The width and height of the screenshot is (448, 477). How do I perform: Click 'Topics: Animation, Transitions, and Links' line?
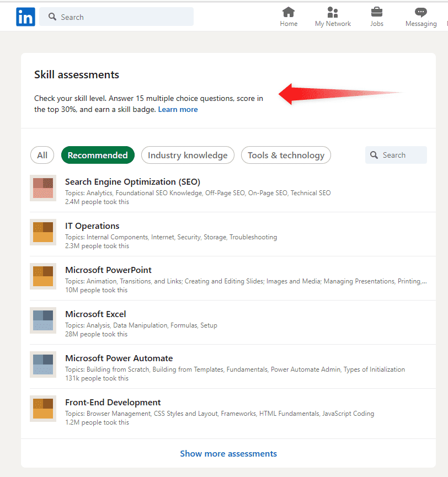point(246,281)
